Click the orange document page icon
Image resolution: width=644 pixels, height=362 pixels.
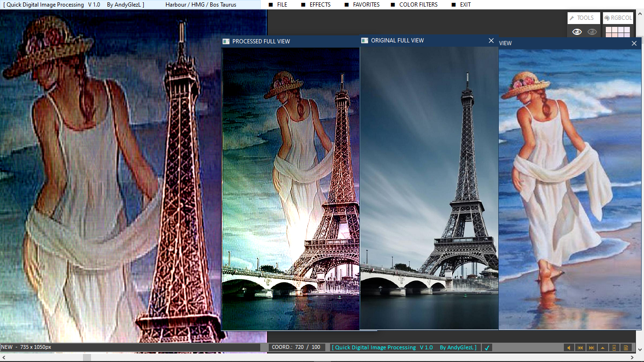click(626, 348)
